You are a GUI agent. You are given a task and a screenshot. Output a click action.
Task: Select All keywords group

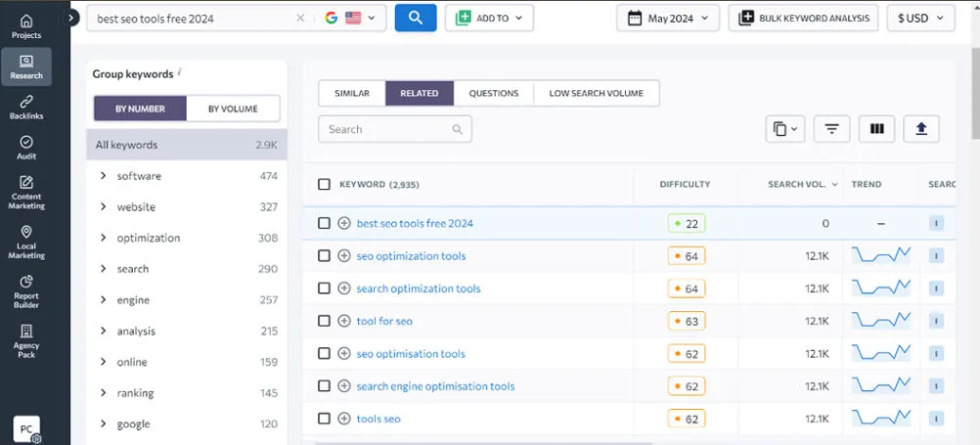click(187, 145)
